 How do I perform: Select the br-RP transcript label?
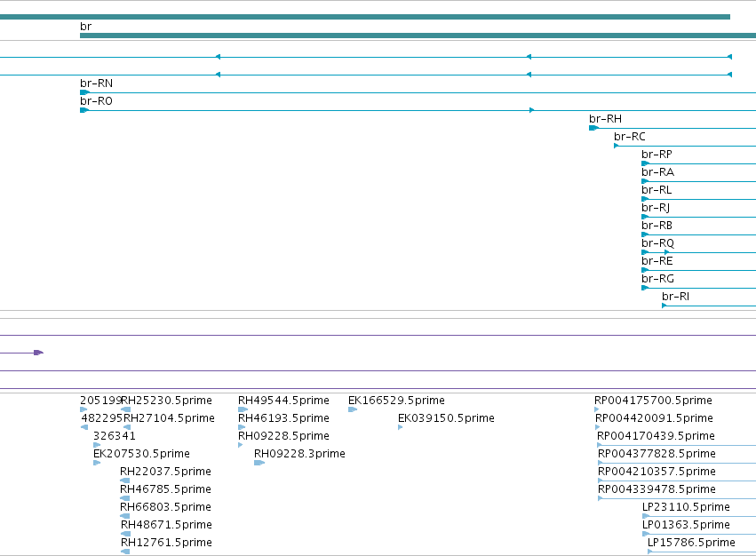657,155
